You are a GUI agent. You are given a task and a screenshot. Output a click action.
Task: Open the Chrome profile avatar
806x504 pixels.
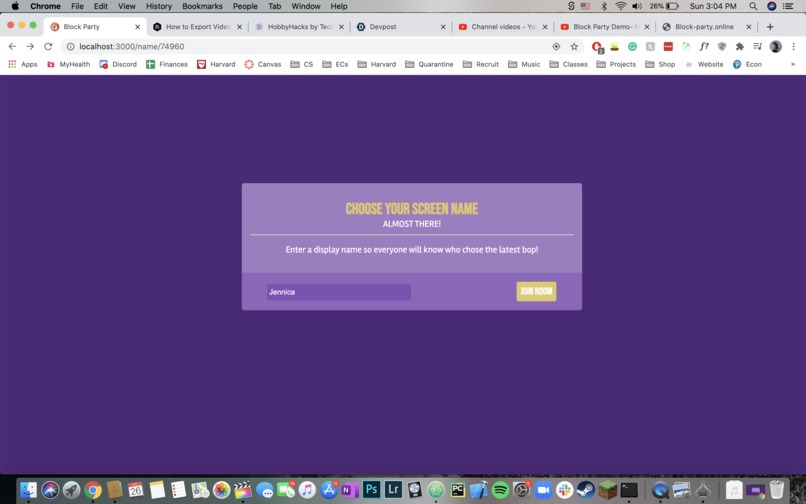pos(776,46)
